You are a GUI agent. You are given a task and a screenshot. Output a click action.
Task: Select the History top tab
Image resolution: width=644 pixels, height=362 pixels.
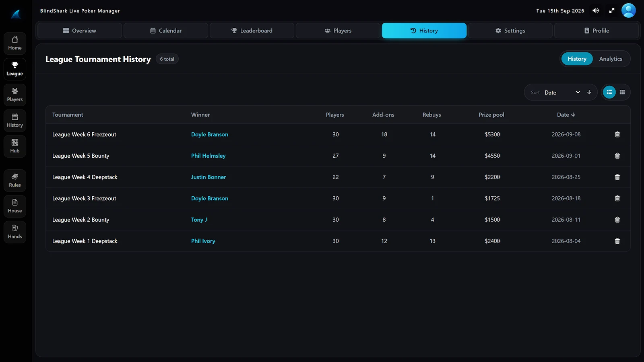pos(424,31)
